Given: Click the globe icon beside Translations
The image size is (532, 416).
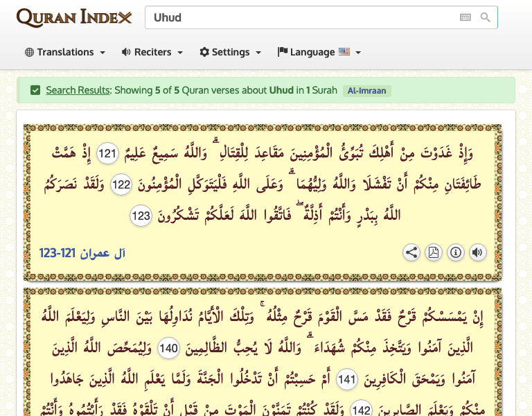Looking at the screenshot, I should click(x=30, y=52).
